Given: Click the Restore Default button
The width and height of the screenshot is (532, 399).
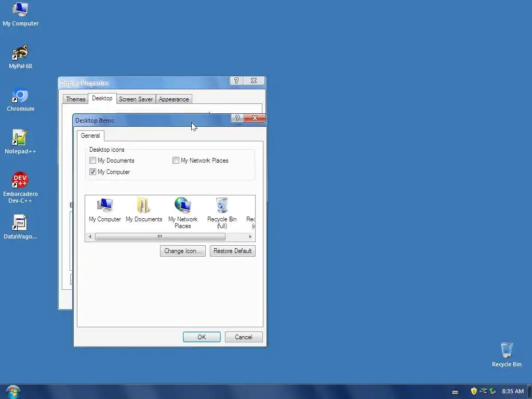Looking at the screenshot, I should click(x=232, y=251).
